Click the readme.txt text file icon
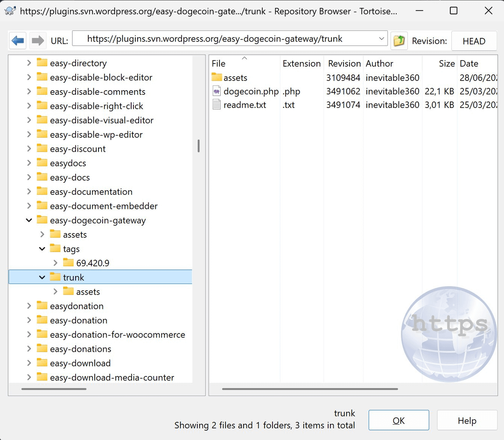 click(217, 105)
